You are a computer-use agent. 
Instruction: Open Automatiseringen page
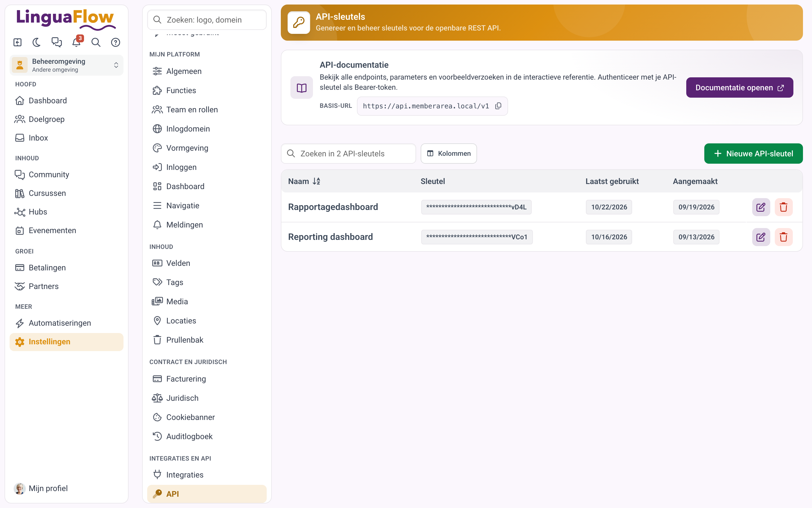(x=67, y=323)
